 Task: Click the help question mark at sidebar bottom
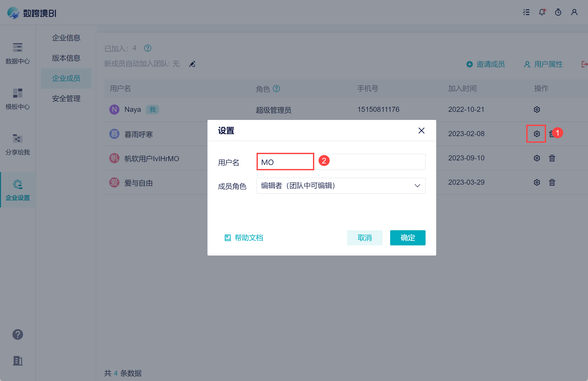point(18,334)
